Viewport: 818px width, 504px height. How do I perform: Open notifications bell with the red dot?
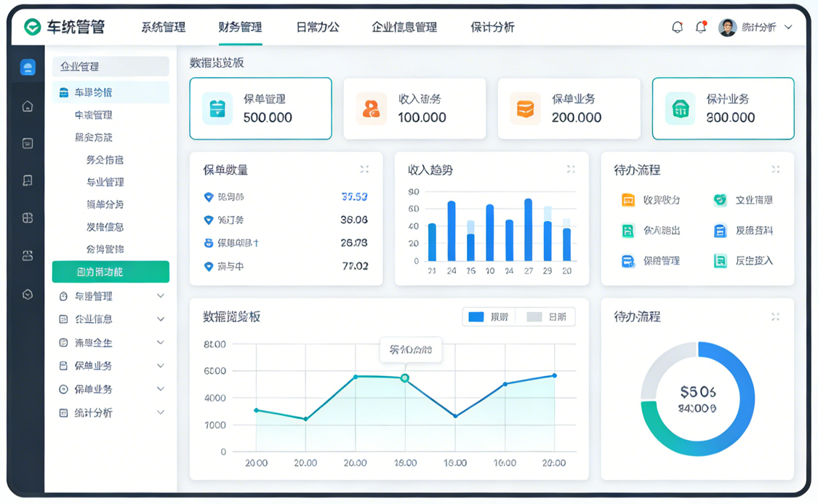[701, 27]
